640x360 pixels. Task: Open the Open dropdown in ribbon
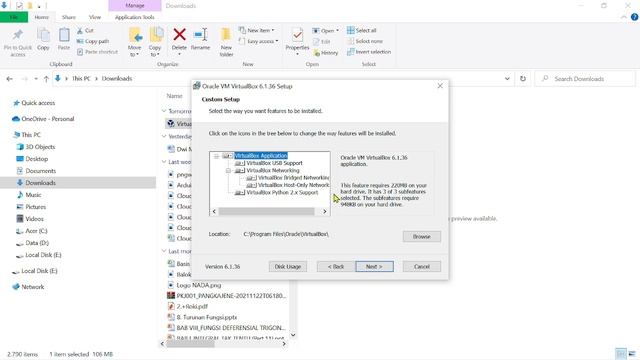pos(326,31)
